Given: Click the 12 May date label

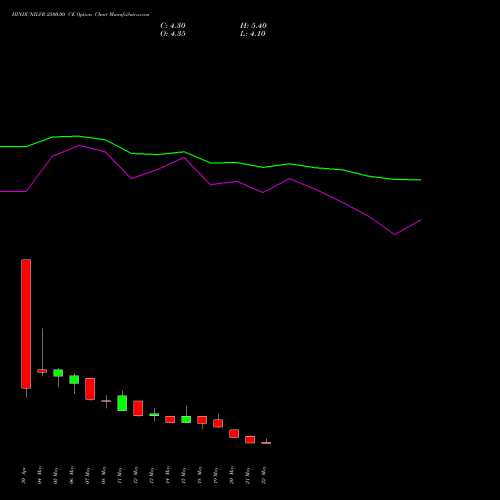Looking at the screenshot, I should tap(136, 475).
